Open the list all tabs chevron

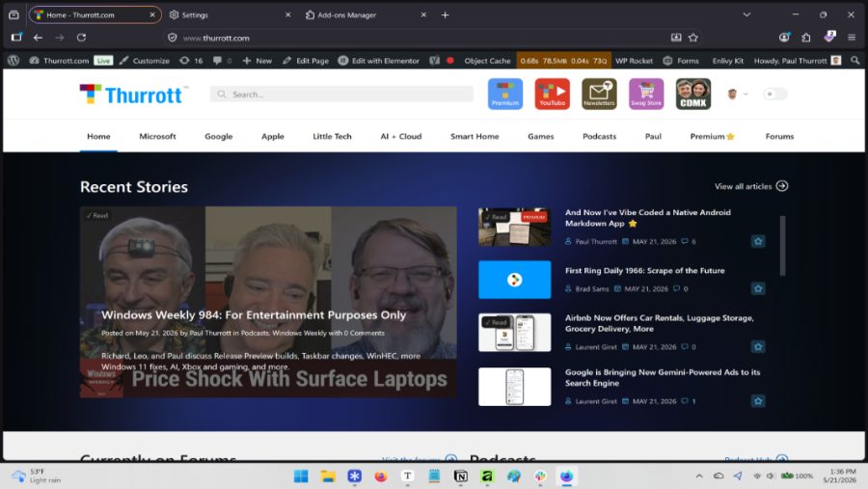746,15
